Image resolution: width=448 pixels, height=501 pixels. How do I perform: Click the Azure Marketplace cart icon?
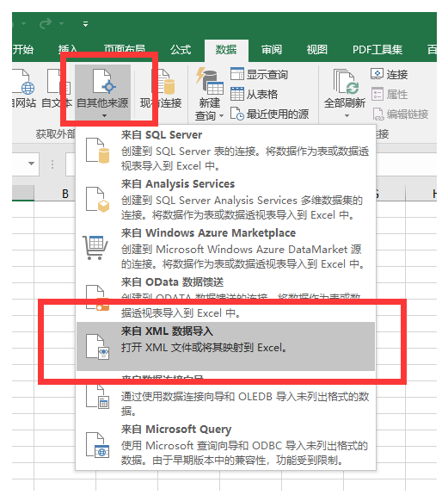tap(95, 248)
